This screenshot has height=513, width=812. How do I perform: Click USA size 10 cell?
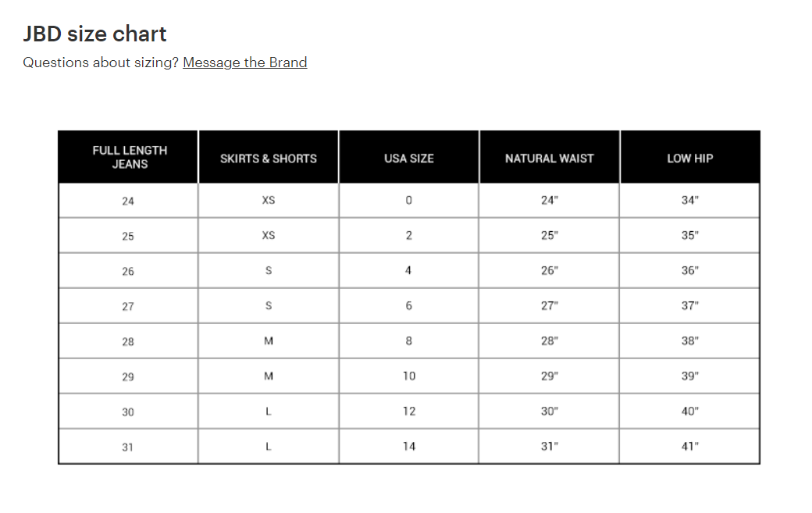click(409, 376)
